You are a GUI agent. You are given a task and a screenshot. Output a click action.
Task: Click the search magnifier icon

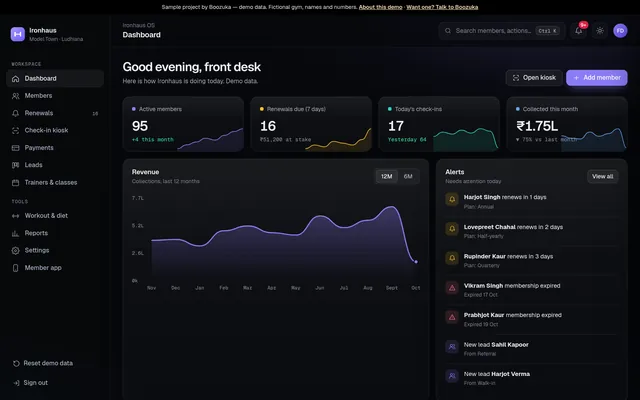pos(448,31)
